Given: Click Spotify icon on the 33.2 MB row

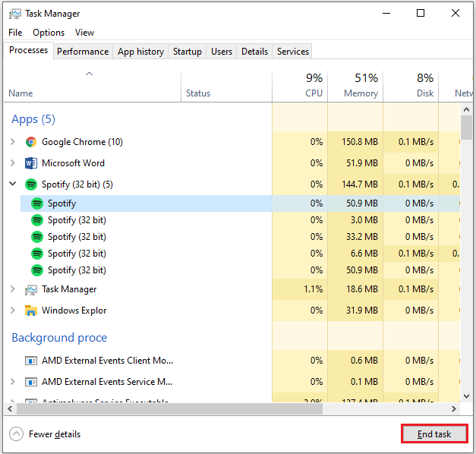Looking at the screenshot, I should pos(37,237).
